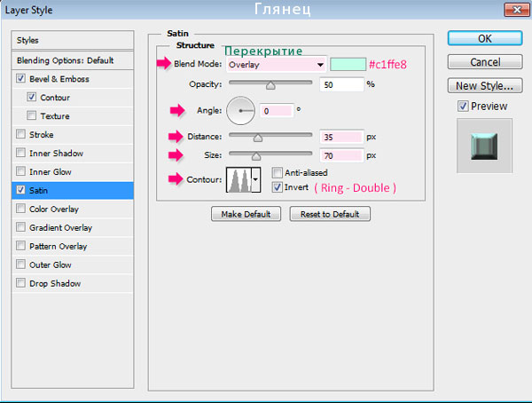The width and height of the screenshot is (532, 403).
Task: Enable the Pattern Overlay checkbox
Action: (x=20, y=246)
